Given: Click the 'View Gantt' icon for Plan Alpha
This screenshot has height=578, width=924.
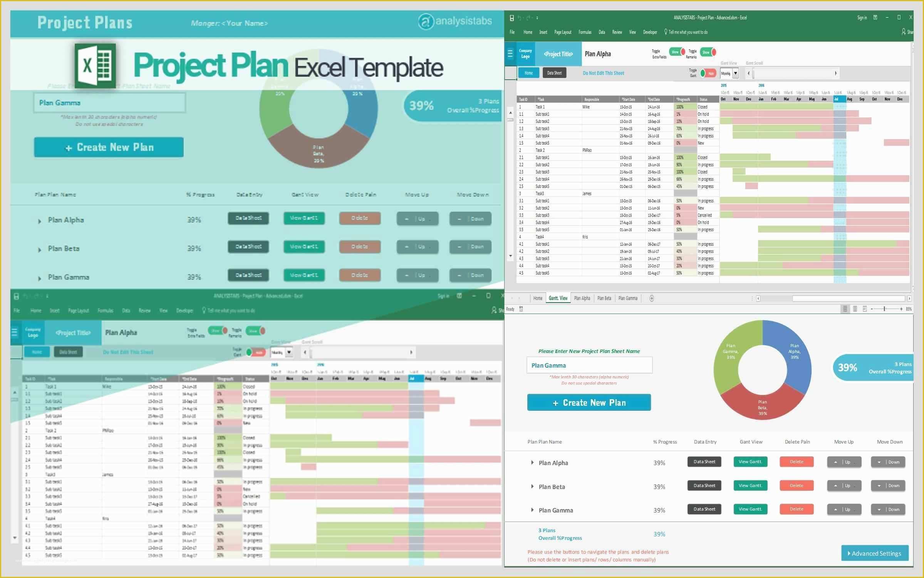Looking at the screenshot, I should click(750, 462).
